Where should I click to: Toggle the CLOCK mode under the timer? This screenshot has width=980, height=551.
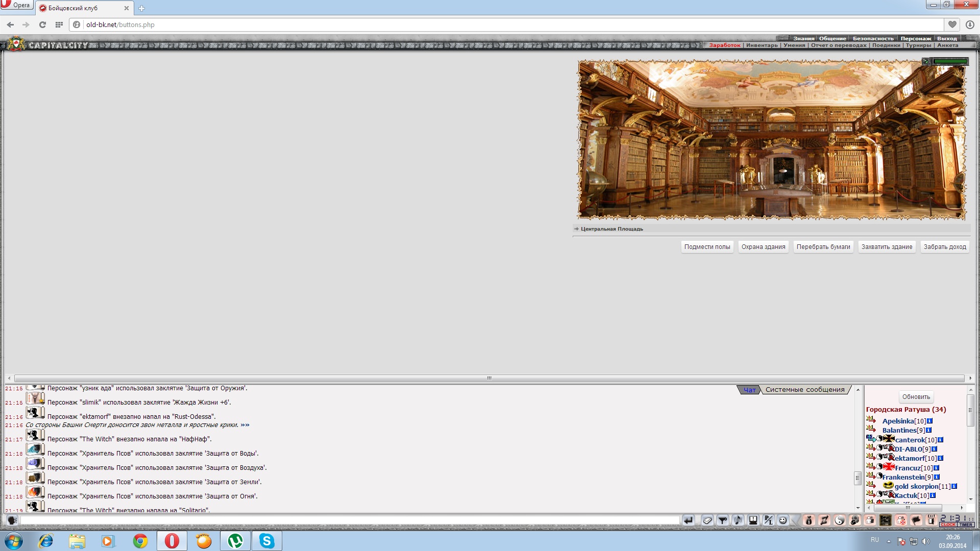point(948,524)
